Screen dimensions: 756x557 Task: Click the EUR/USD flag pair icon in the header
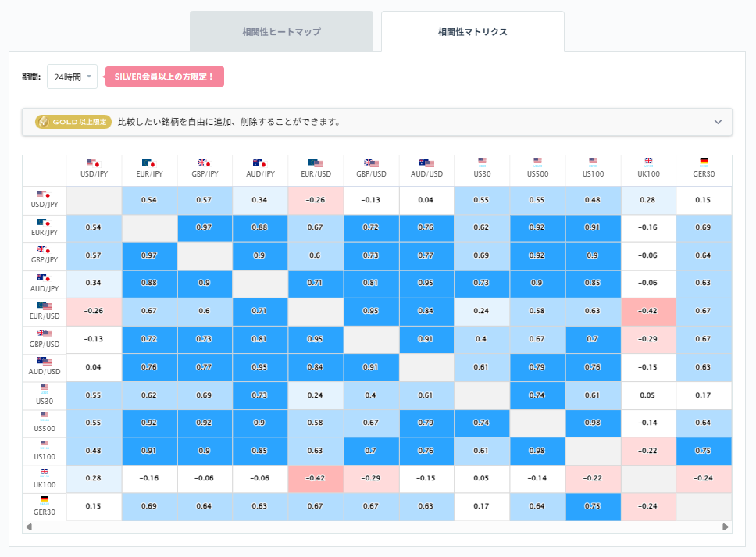click(x=316, y=162)
